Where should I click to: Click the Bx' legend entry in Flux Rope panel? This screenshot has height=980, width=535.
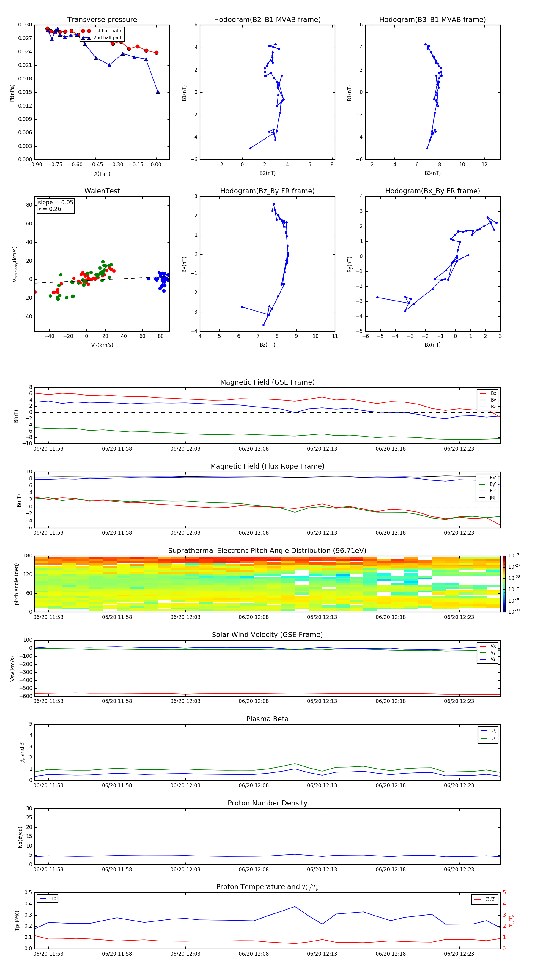click(487, 478)
